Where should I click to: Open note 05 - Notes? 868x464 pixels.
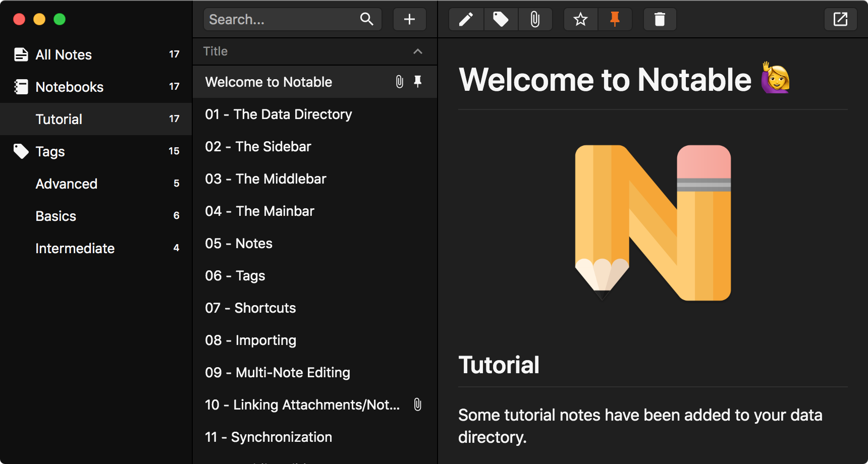click(x=315, y=243)
